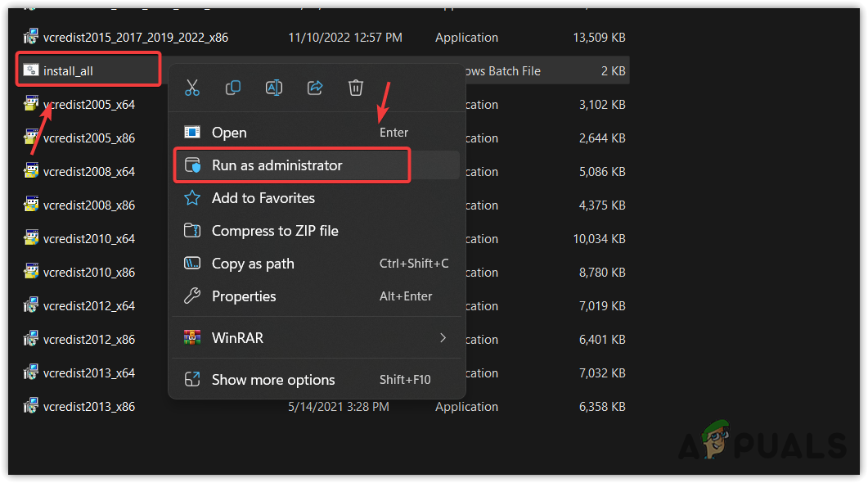
Task: Click the Share icon
Action: (315, 88)
